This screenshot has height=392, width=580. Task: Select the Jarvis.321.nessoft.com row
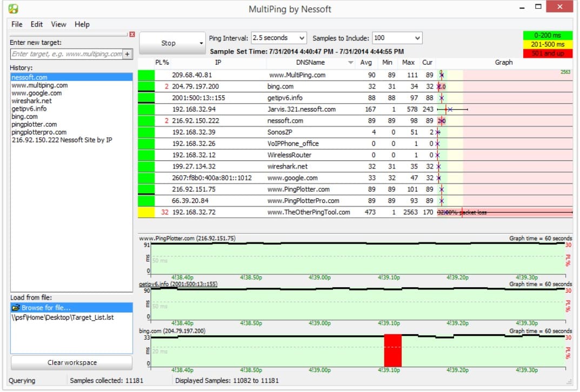[x=355, y=110]
